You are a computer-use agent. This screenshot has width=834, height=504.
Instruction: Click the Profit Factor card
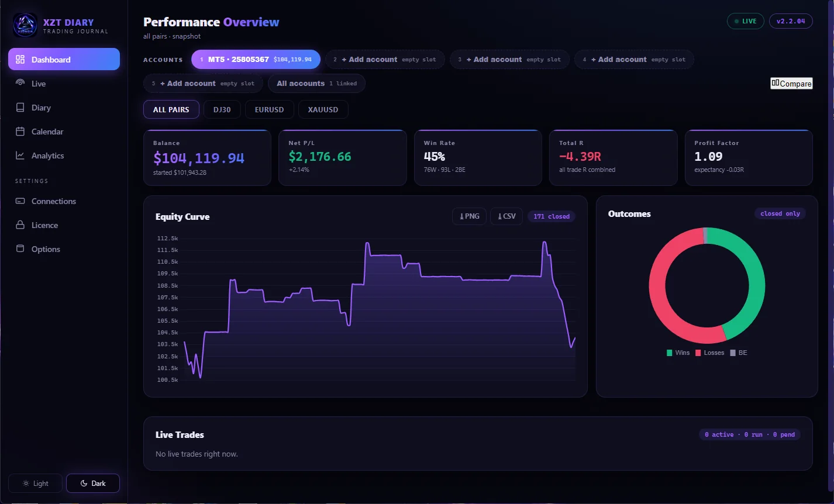[x=749, y=158]
